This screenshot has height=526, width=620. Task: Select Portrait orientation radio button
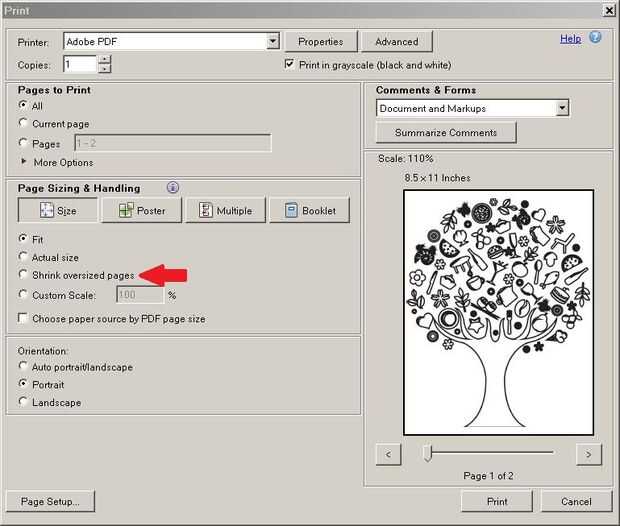(23, 384)
